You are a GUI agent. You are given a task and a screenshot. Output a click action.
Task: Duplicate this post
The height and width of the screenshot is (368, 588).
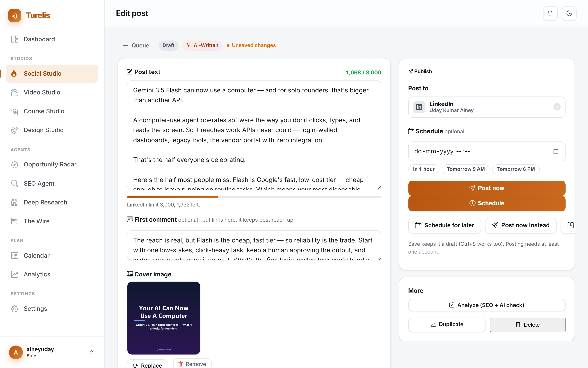447,325
